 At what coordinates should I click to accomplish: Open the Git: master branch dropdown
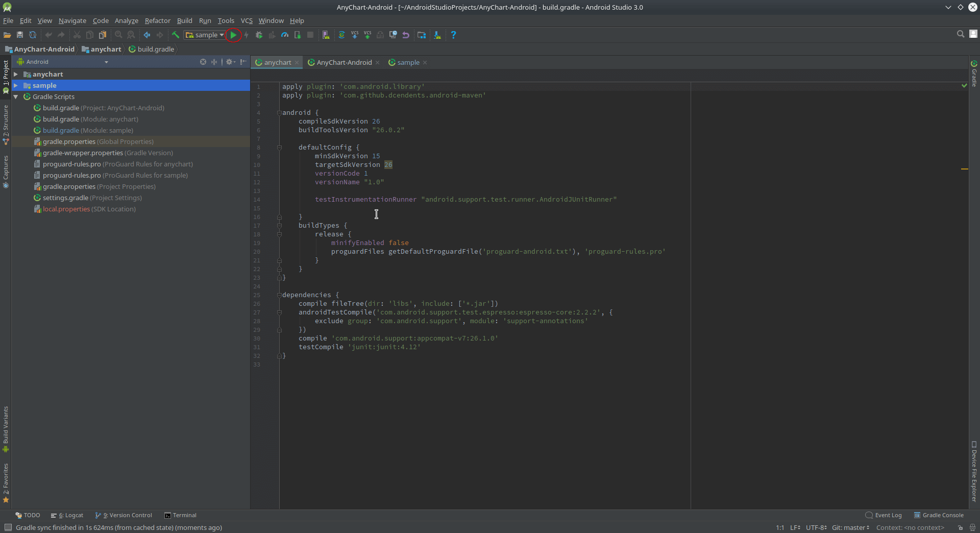click(x=850, y=528)
